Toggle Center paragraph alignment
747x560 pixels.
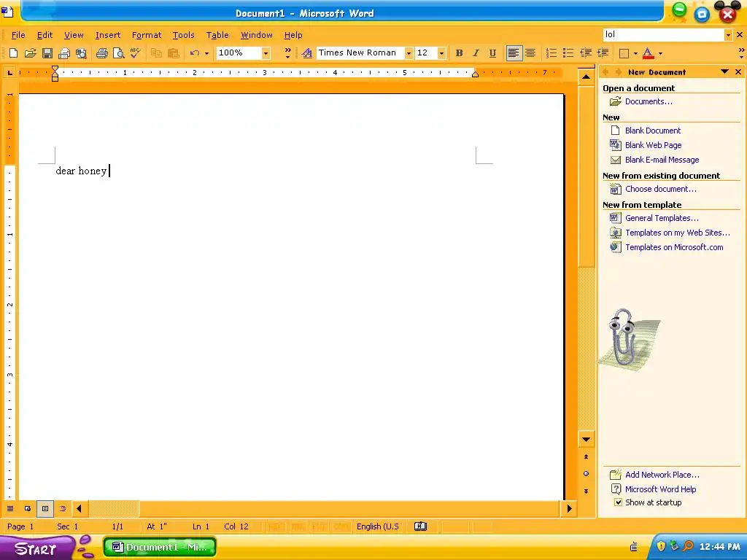[530, 52]
